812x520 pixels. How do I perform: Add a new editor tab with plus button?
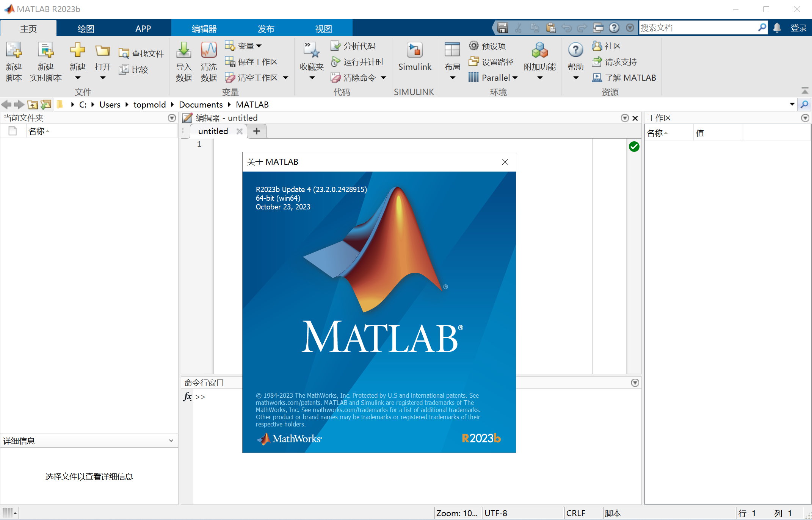point(257,131)
